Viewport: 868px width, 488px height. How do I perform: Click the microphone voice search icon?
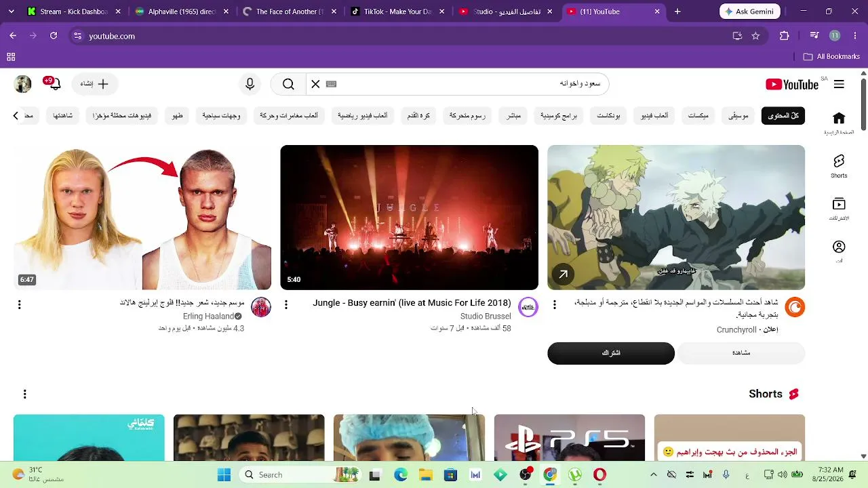tap(250, 84)
